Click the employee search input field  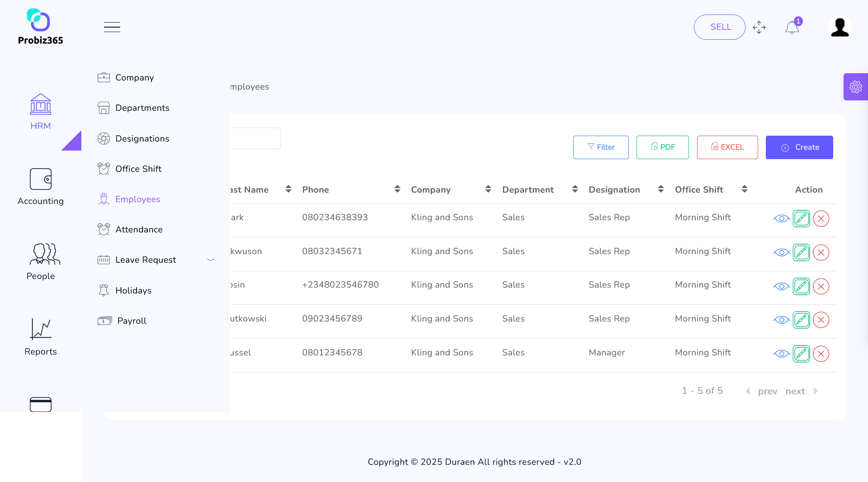click(255, 138)
